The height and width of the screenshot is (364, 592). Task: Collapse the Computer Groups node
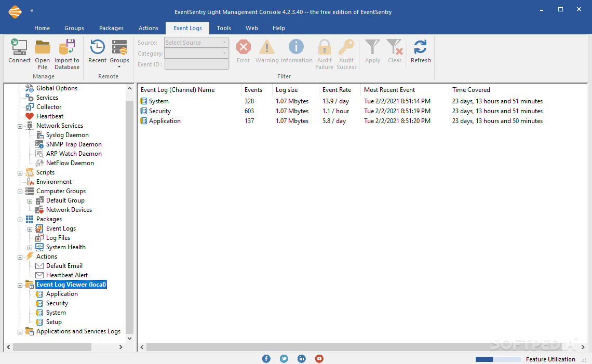click(x=20, y=192)
